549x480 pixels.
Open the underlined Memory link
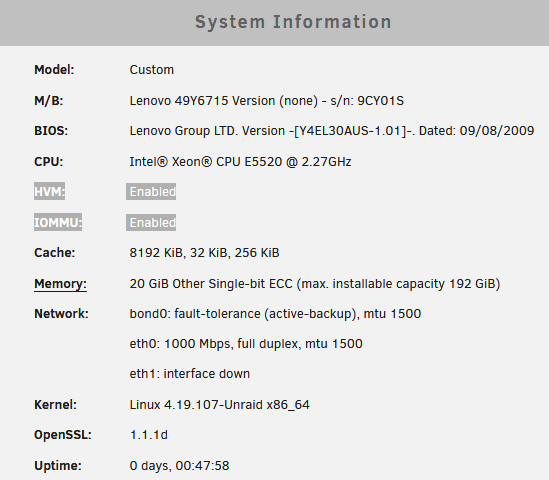(x=60, y=284)
